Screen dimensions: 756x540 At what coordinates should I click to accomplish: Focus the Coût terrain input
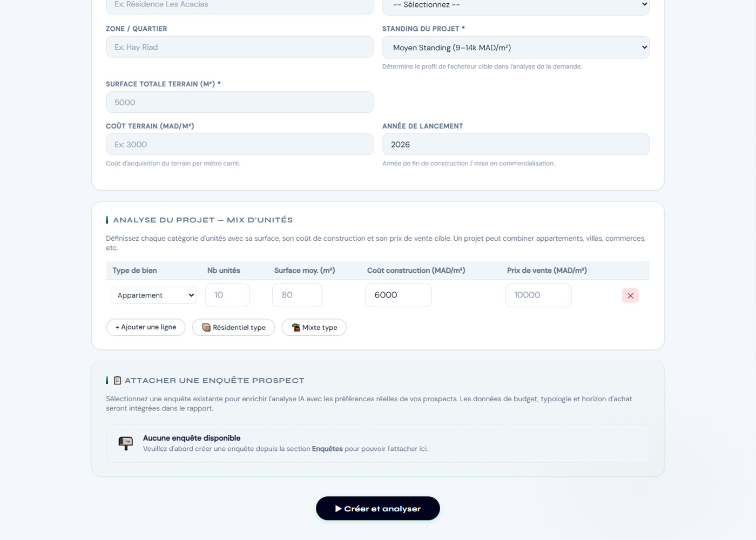(240, 144)
